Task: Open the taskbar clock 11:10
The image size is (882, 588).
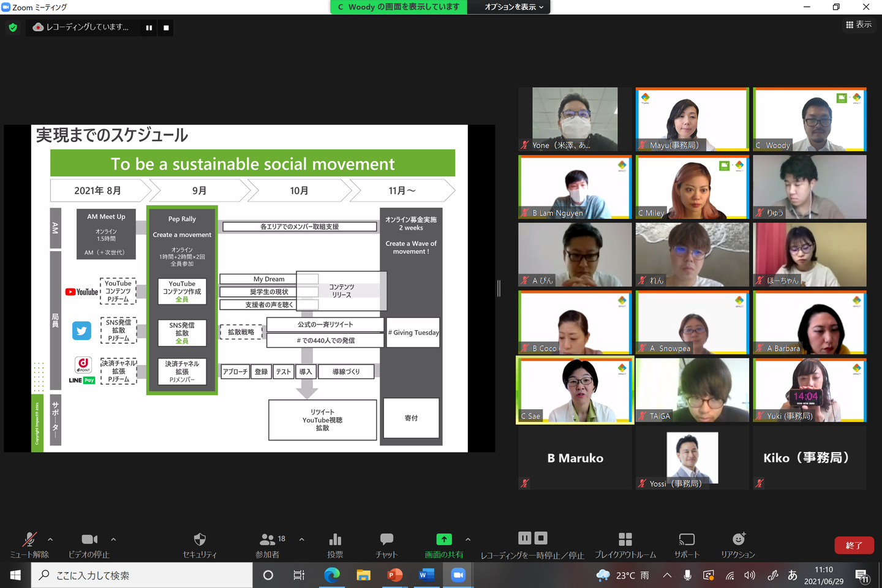Action: 824,575
